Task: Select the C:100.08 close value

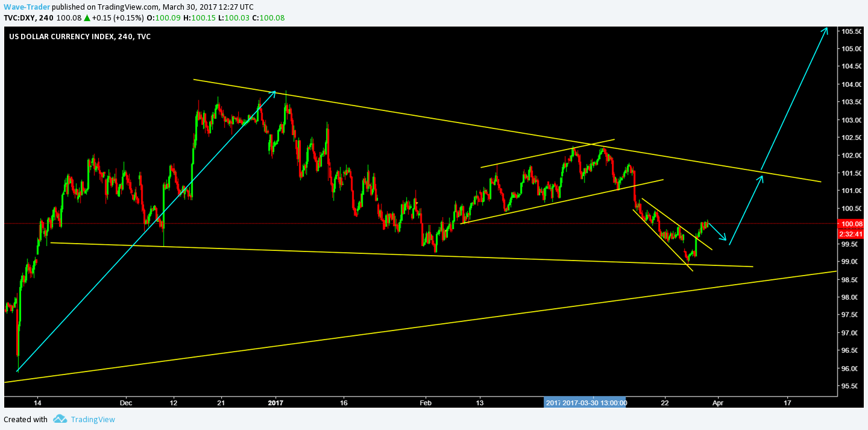Action: 267,17
